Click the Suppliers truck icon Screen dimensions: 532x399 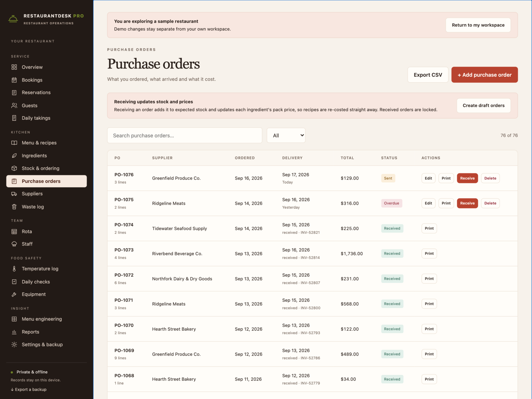14,194
